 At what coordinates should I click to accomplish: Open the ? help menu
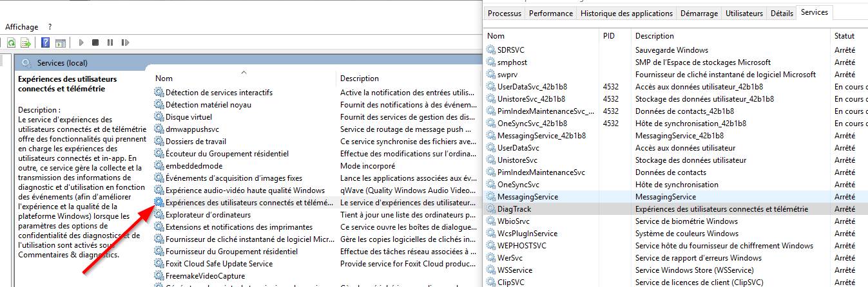click(x=50, y=27)
